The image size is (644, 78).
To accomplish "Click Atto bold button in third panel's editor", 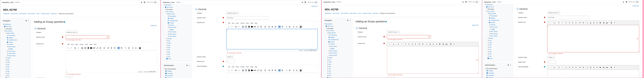I will coord(398,44).
